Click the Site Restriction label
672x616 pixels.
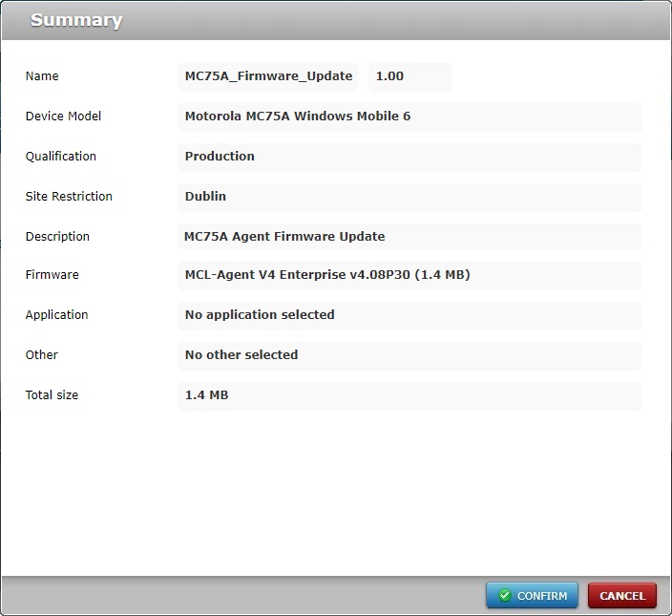pyautogui.click(x=69, y=197)
